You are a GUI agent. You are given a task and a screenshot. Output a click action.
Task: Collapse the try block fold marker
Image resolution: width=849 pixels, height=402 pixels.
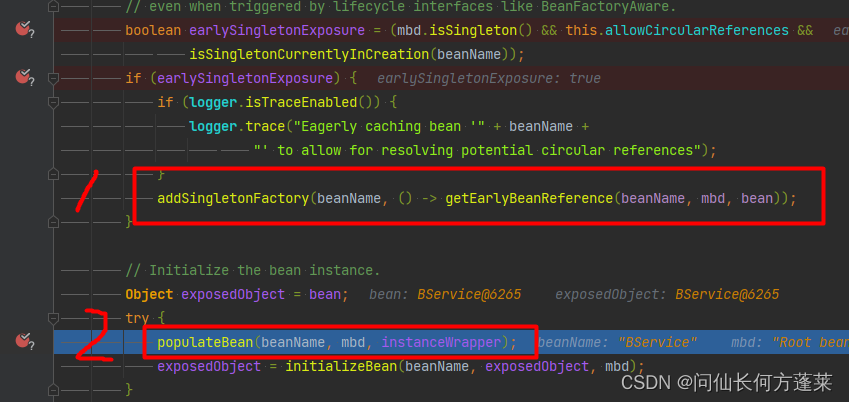click(53, 317)
